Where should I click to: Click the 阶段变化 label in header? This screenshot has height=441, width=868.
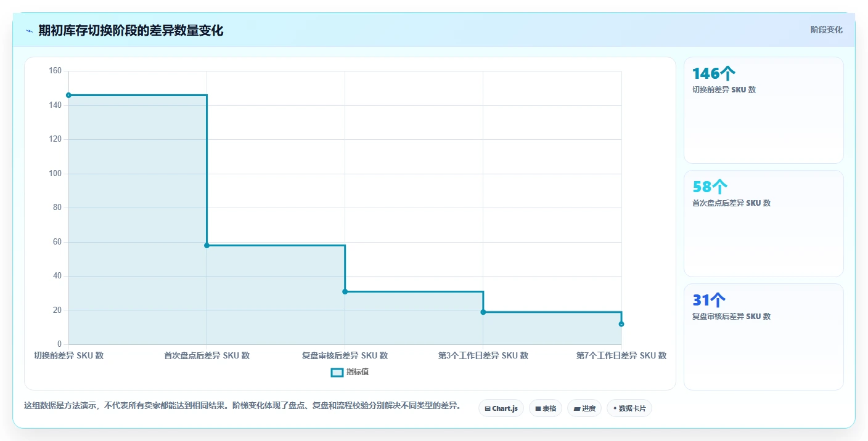click(x=826, y=30)
